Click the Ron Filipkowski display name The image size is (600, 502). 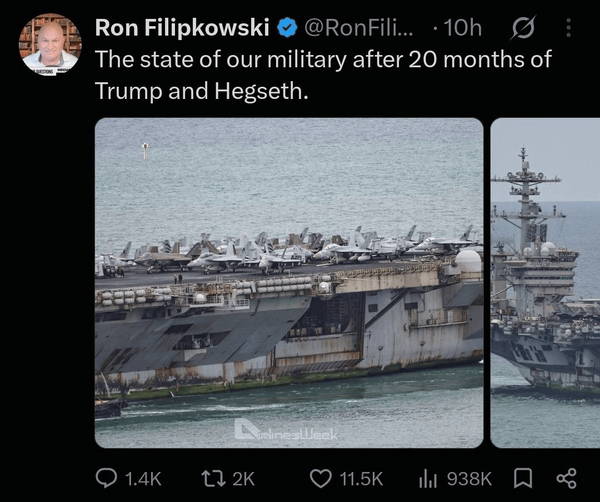[x=182, y=28]
